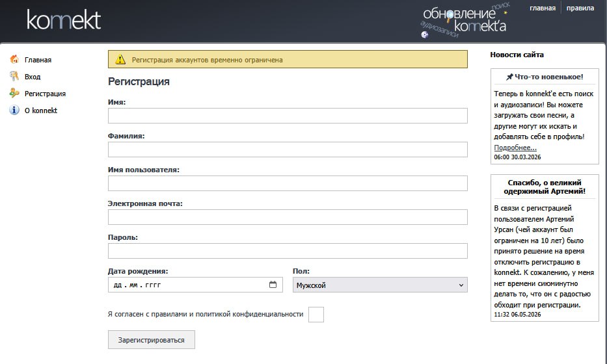Open the calendar picker in Дата рождения
The width and height of the screenshot is (607, 364).
tap(273, 285)
